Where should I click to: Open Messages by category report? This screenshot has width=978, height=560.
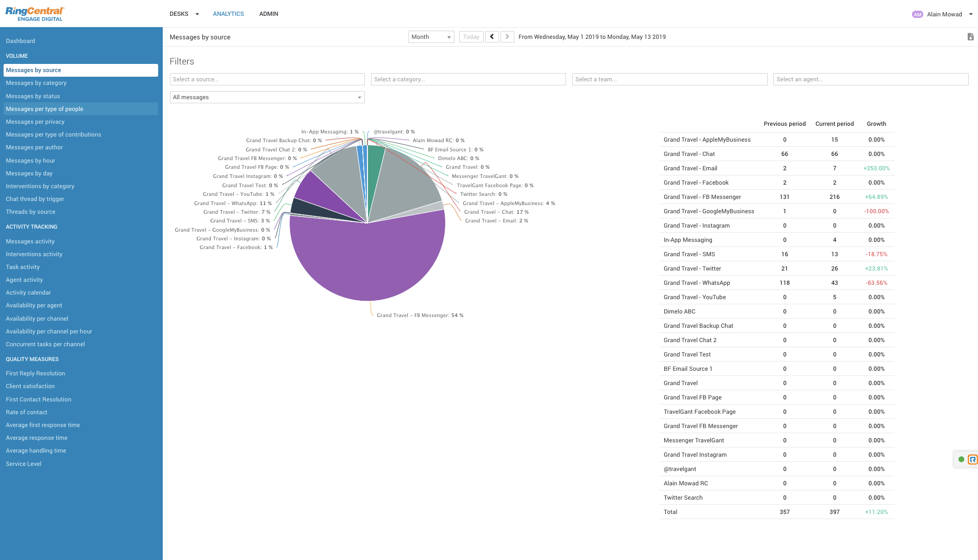(36, 83)
